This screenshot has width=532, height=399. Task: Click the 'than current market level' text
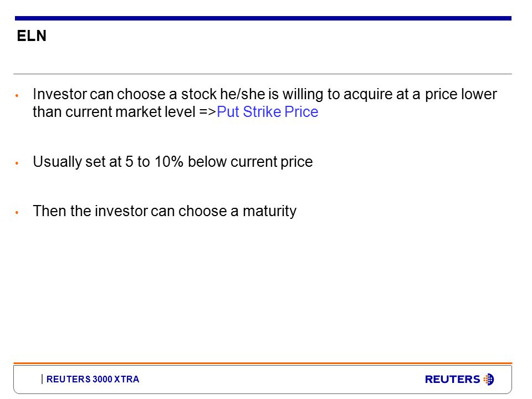(x=114, y=111)
